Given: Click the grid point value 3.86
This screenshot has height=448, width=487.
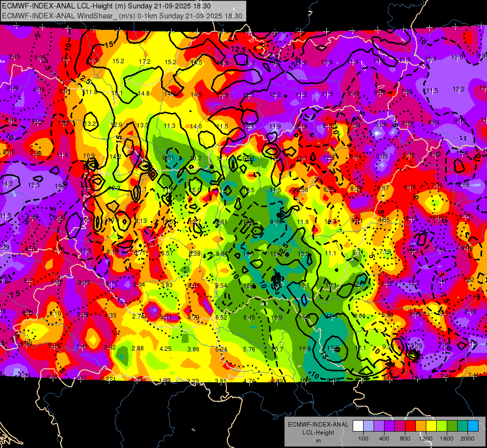Looking at the screenshot, I should click(x=193, y=349).
